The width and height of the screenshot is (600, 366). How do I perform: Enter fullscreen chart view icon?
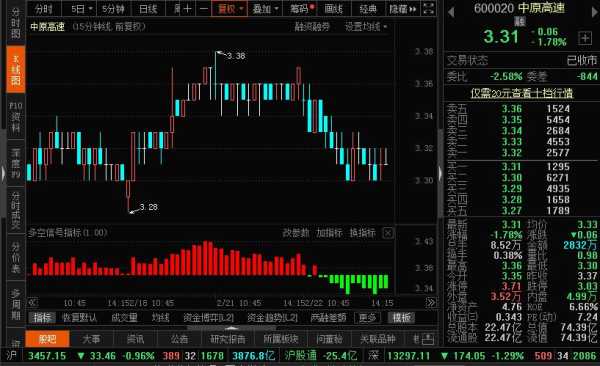429,8
